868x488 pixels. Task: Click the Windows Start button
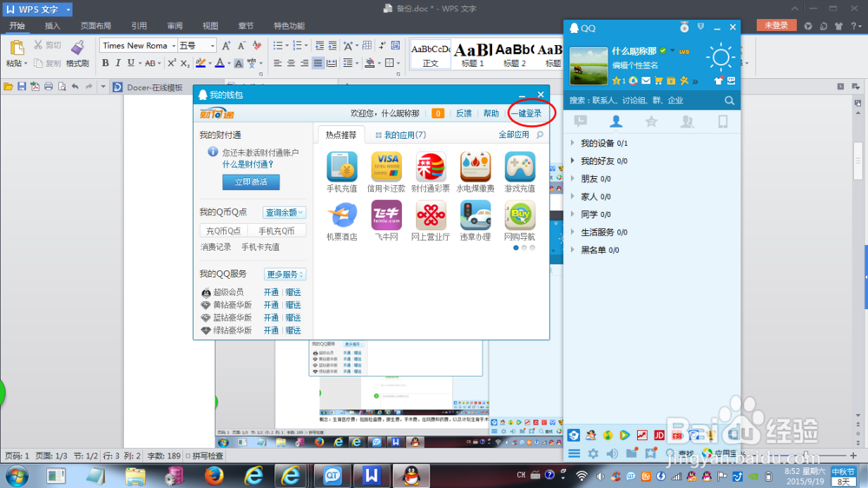coord(17,476)
